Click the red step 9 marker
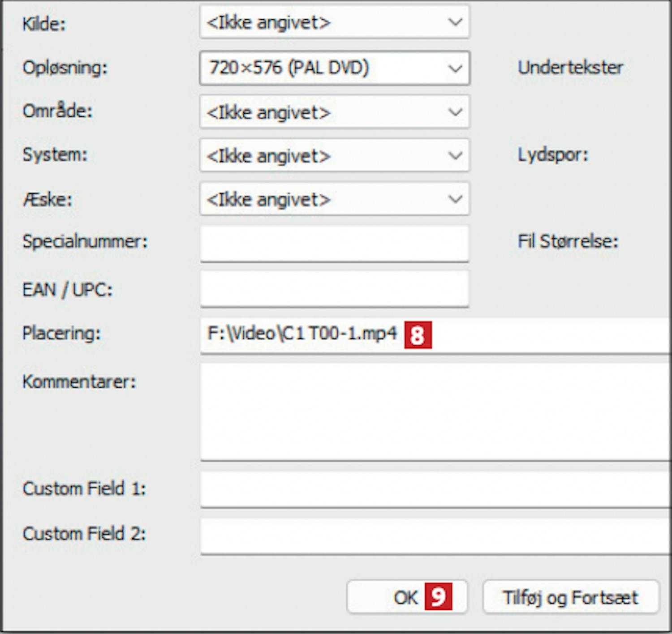Viewport: 672px width, 634px height. point(438,596)
